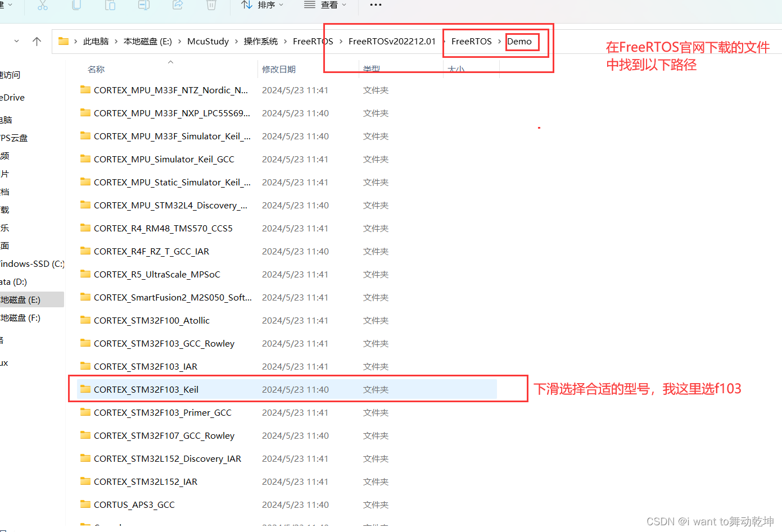This screenshot has width=782, height=532.
Task: Open the Sort (排序) dropdown
Action: pyautogui.click(x=262, y=5)
